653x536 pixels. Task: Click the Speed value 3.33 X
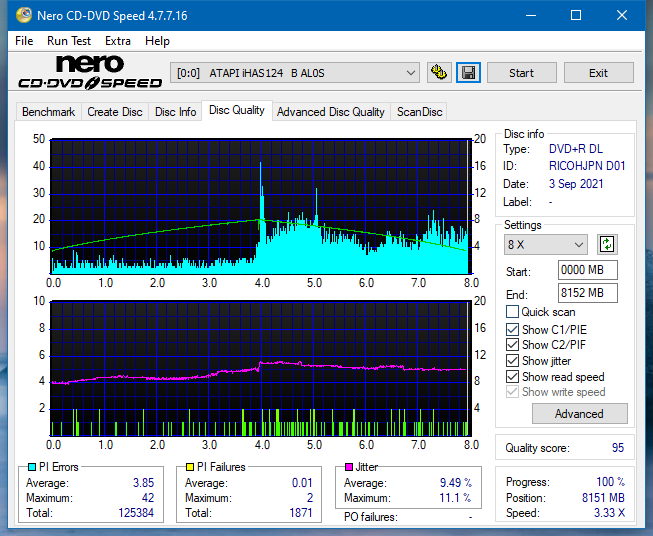(x=609, y=513)
